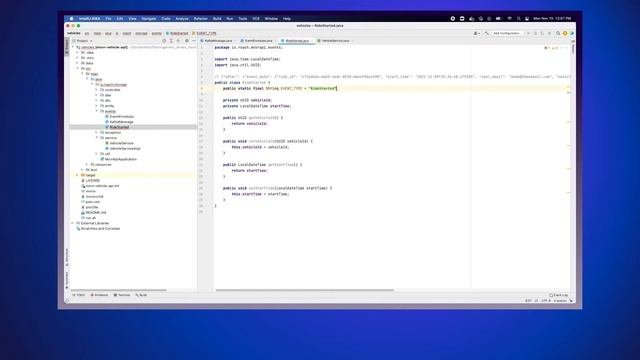
Task: Click the Favorites side tab
Action: click(67, 280)
